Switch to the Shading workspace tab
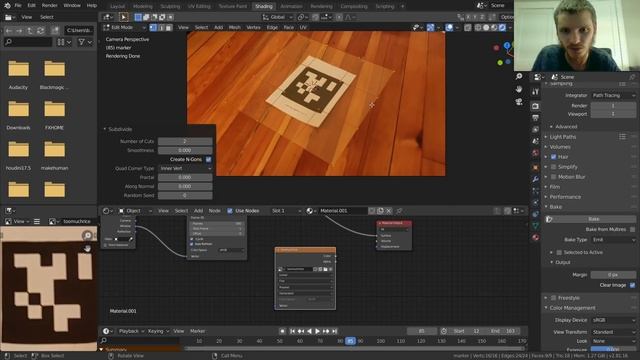Viewport: 640px width, 360px height. pos(264,6)
